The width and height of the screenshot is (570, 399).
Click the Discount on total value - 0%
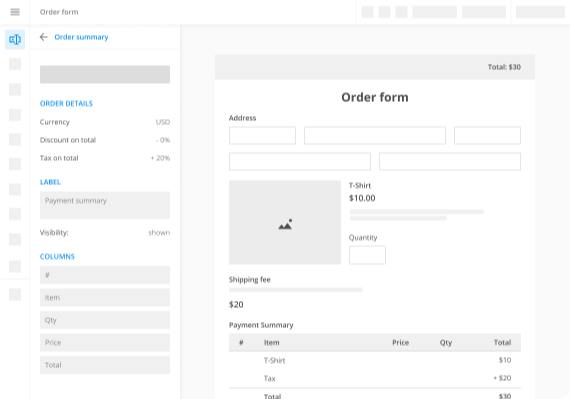(163, 140)
